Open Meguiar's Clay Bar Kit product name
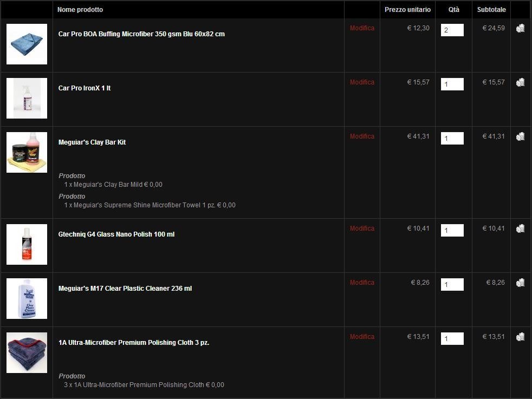The width and height of the screenshot is (532, 399). tap(92, 142)
